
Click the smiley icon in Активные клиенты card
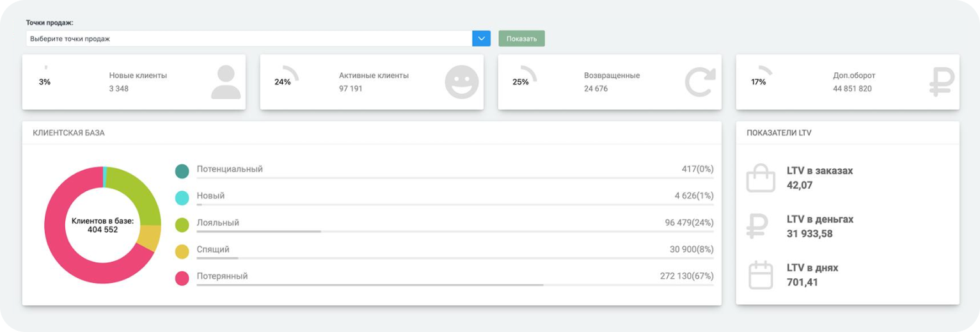pyautogui.click(x=462, y=83)
